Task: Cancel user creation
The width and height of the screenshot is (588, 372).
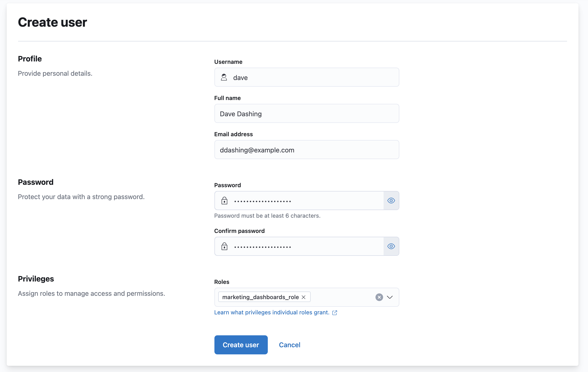Action: point(289,345)
